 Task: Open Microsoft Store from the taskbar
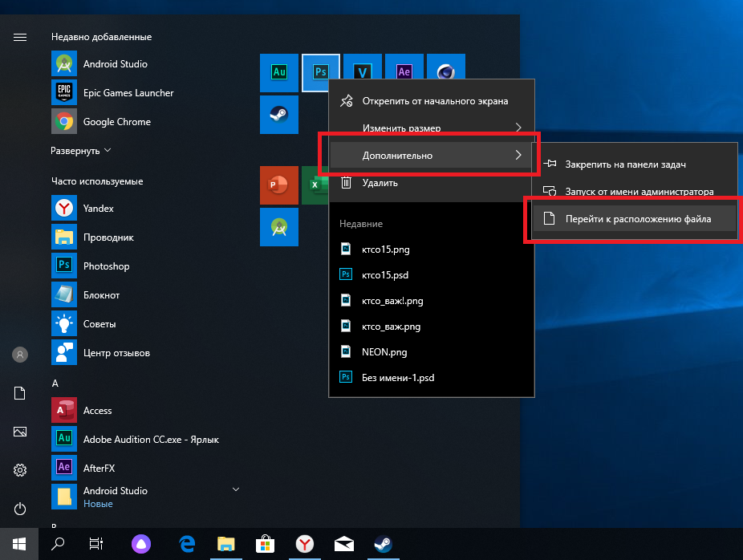[266, 544]
